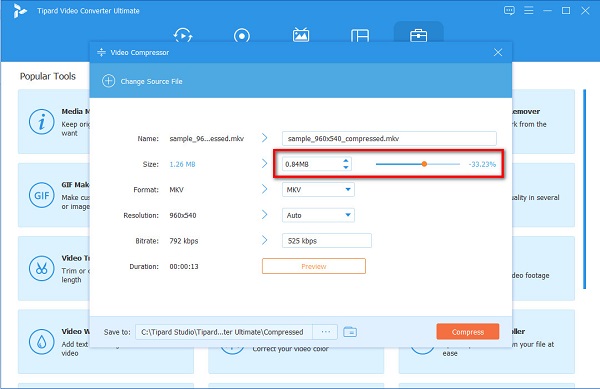The height and width of the screenshot is (389, 600).
Task: Click Change Source File plus icon
Action: point(108,81)
